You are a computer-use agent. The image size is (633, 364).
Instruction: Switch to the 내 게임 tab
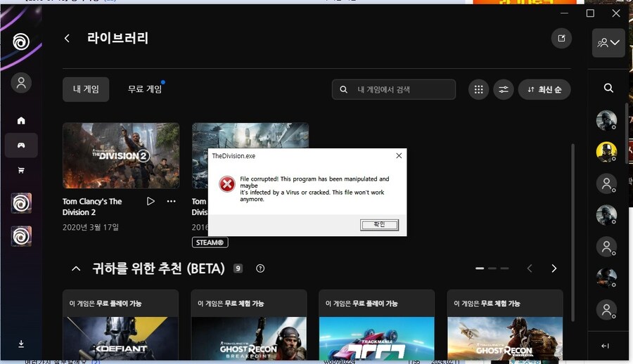[x=86, y=89]
